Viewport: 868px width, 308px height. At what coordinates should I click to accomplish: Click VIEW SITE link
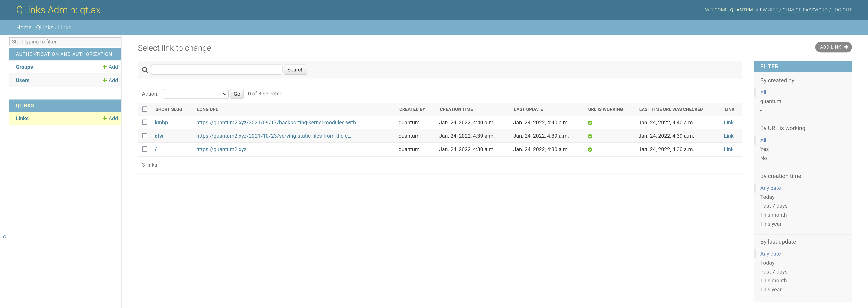click(767, 10)
